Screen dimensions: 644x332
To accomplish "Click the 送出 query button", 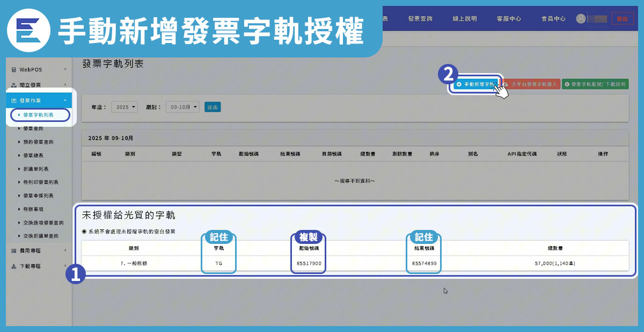I will (213, 106).
